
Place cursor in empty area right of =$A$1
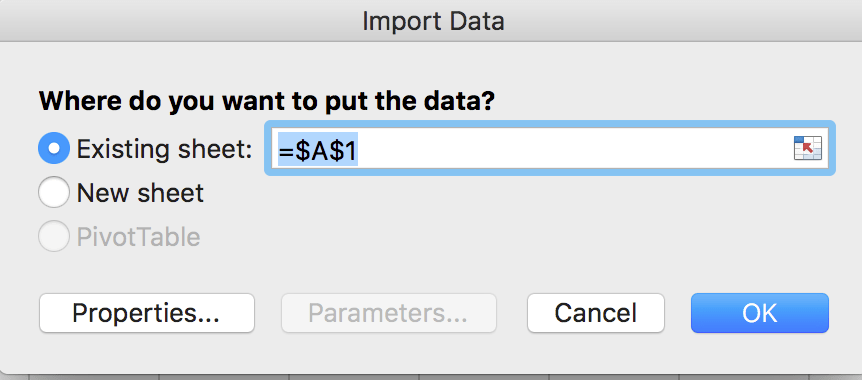click(x=574, y=148)
